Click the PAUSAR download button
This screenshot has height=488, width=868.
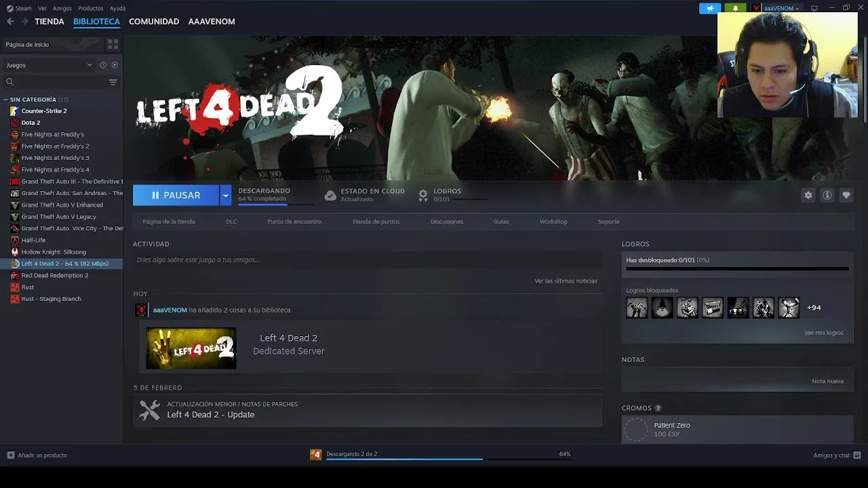pos(176,195)
